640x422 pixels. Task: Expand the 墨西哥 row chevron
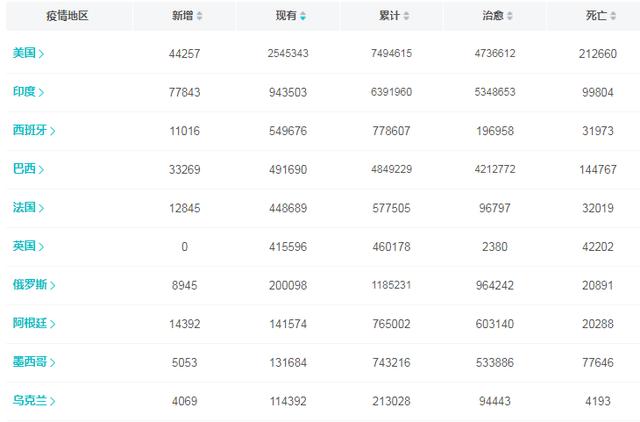point(53,362)
